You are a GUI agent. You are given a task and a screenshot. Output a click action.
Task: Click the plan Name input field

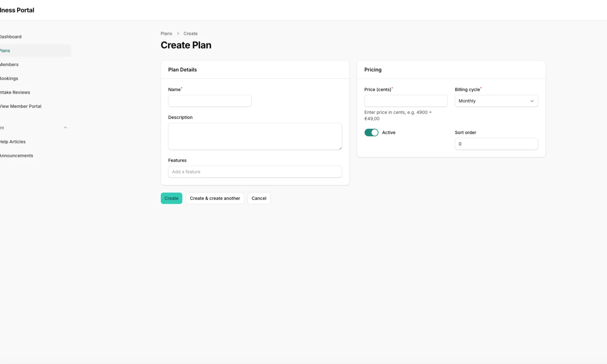point(209,101)
